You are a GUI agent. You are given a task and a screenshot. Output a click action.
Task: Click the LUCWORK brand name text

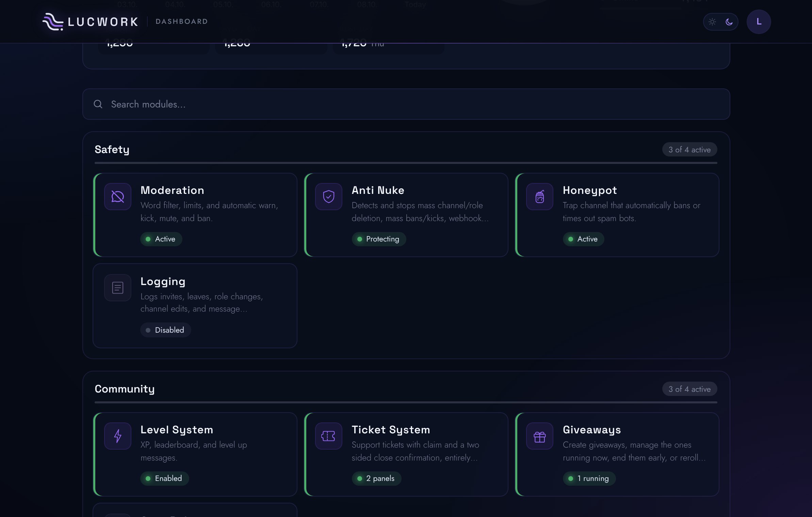(103, 22)
